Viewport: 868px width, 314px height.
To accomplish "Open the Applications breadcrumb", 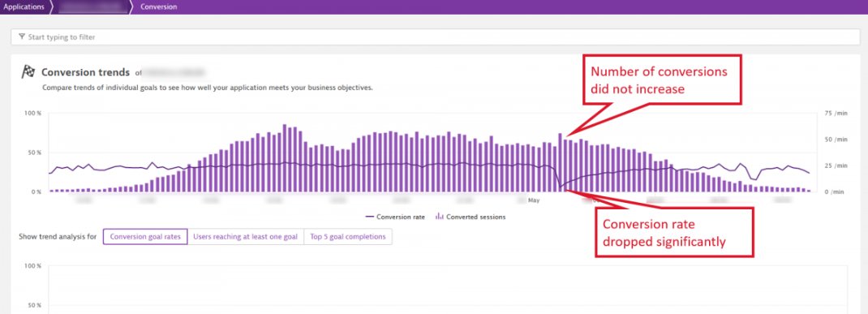I will tap(24, 7).
